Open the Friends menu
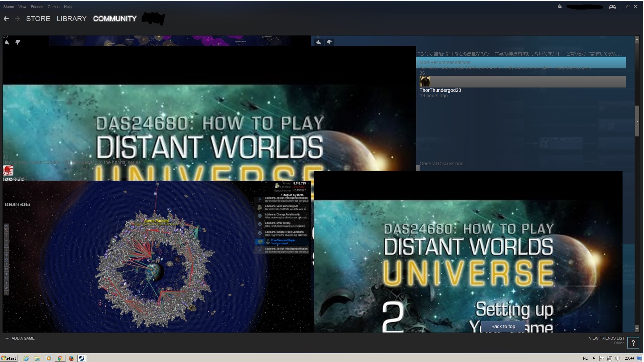Image resolution: width=644 pixels, height=362 pixels. (x=37, y=7)
